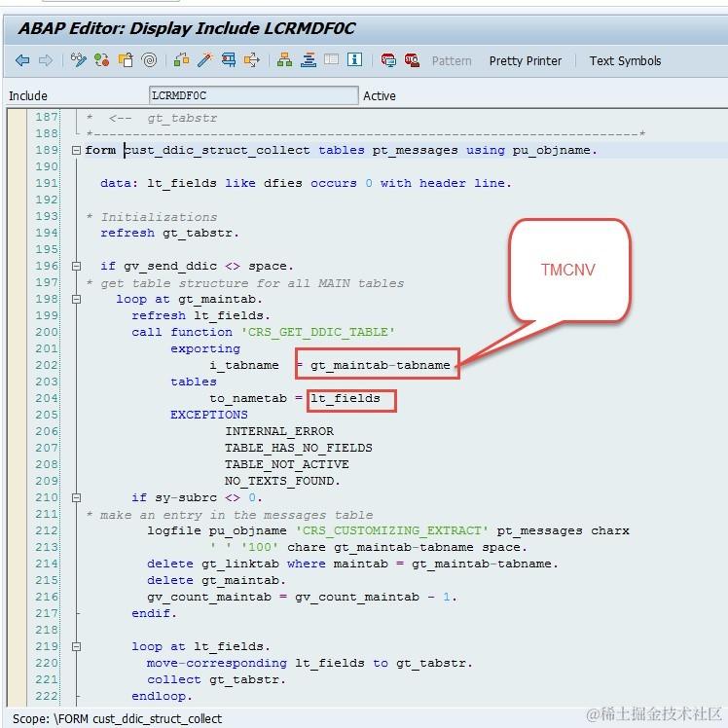The height and width of the screenshot is (728, 728).
Task: Open Text Symbols
Action: click(625, 61)
